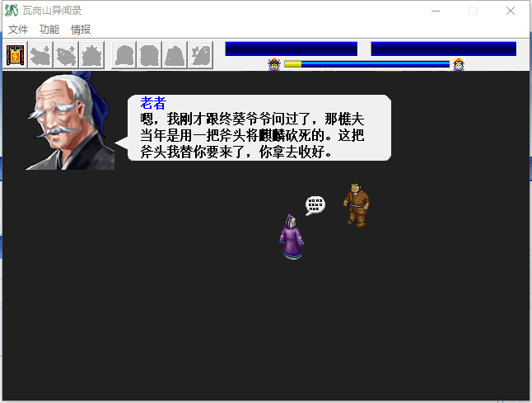Open the 情报 menu
This screenshot has height=403, width=532.
pyautogui.click(x=81, y=30)
